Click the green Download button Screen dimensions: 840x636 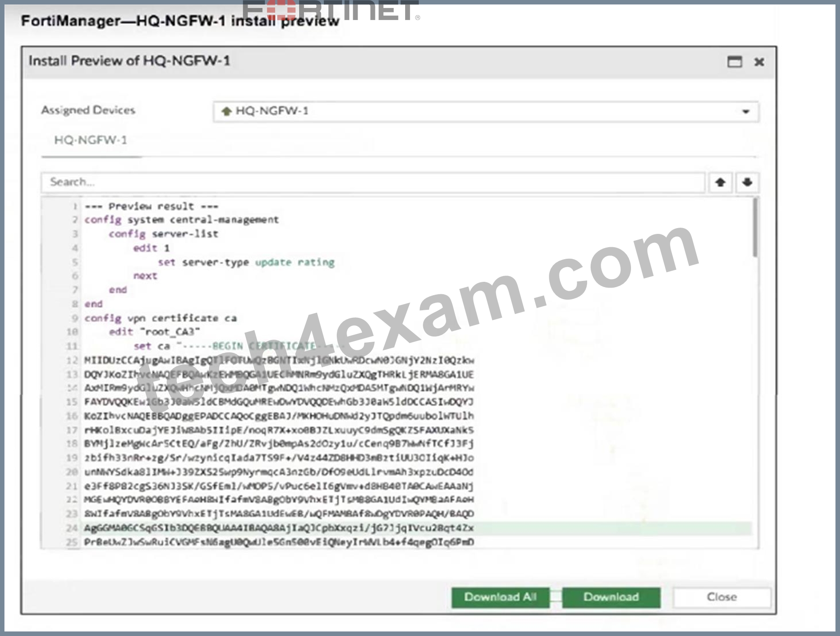(611, 597)
